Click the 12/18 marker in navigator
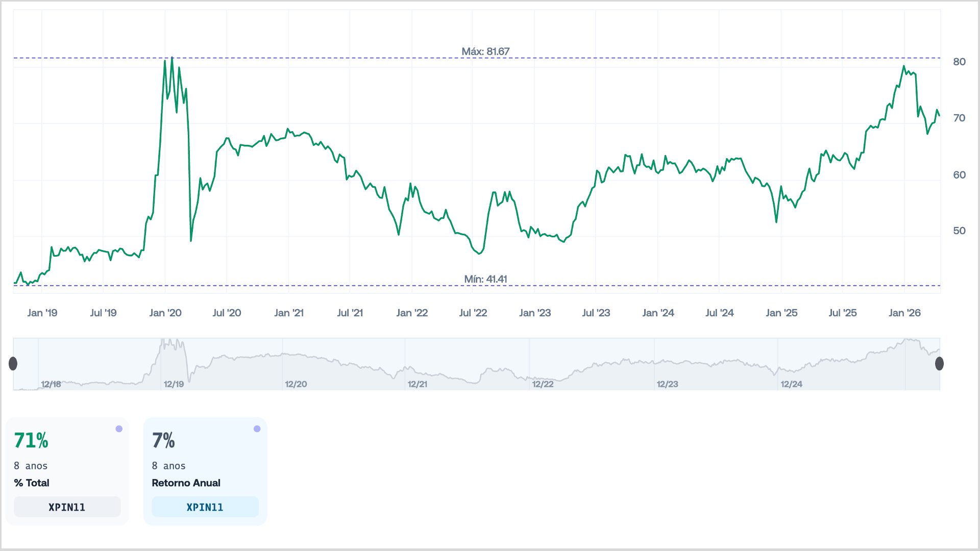 click(51, 384)
